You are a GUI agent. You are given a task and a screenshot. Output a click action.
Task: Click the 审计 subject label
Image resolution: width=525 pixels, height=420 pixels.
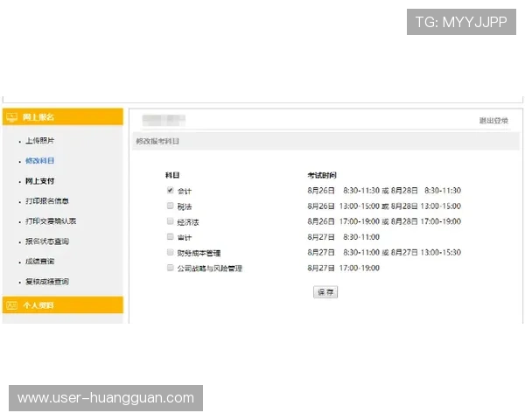click(185, 237)
